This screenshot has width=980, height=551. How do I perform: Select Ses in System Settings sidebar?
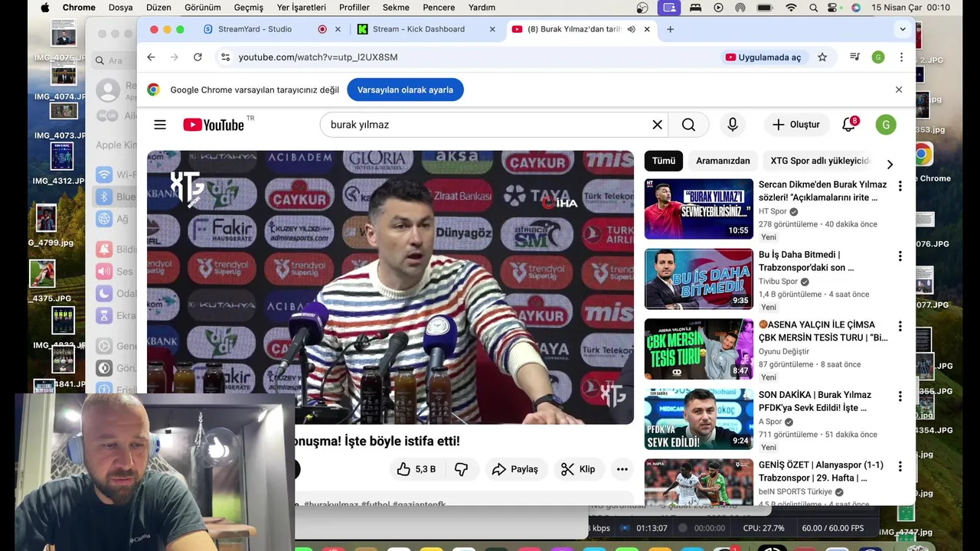pos(115,272)
